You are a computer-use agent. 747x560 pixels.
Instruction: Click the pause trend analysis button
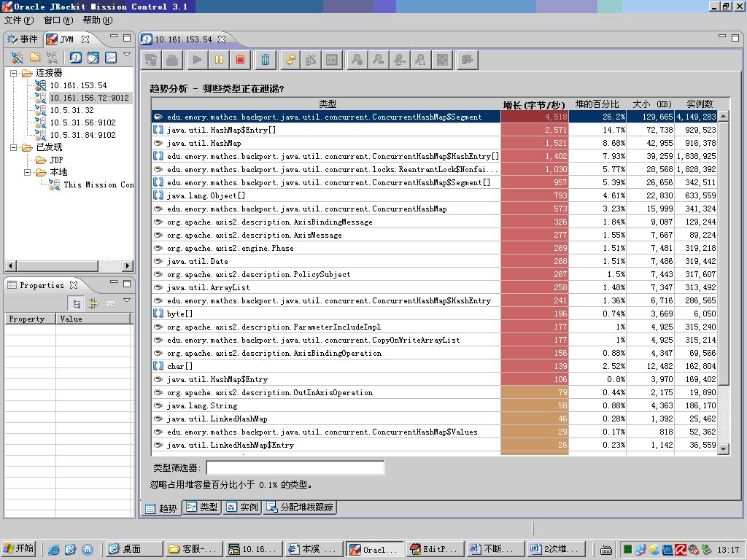pos(219,60)
